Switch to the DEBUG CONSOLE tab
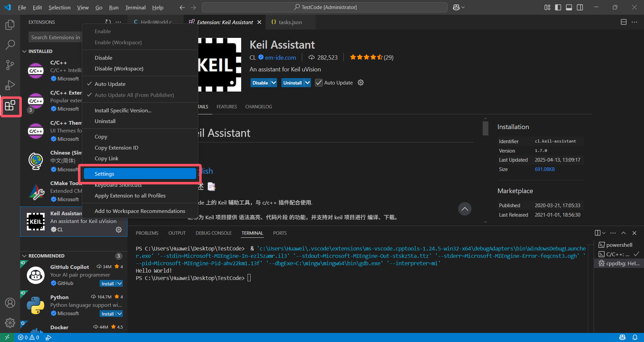The image size is (644, 342). click(x=214, y=233)
